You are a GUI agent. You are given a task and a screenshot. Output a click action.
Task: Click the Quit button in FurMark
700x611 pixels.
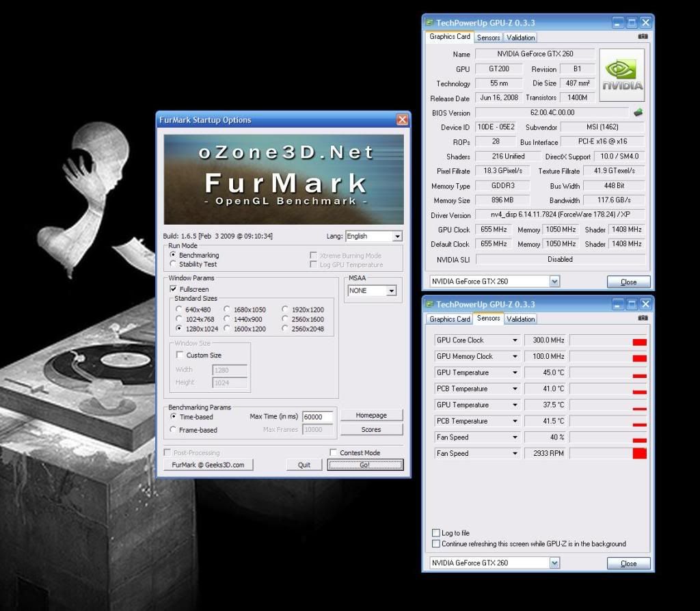[304, 465]
